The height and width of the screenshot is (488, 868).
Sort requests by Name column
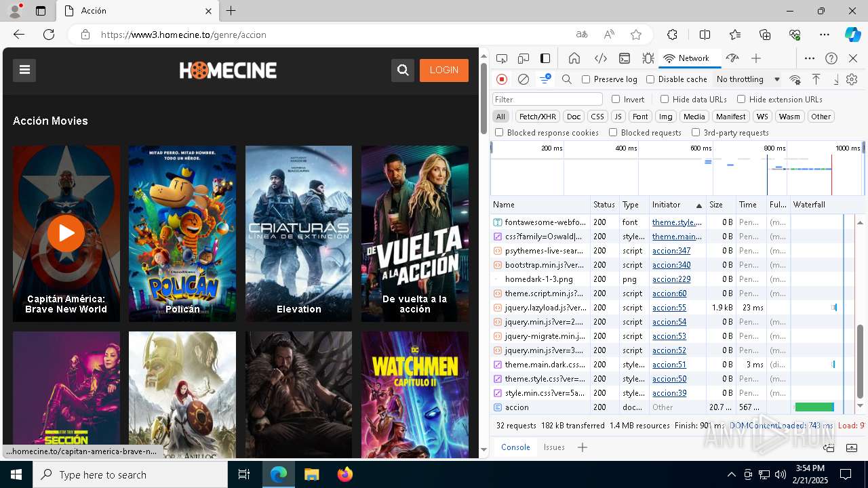[x=540, y=205]
